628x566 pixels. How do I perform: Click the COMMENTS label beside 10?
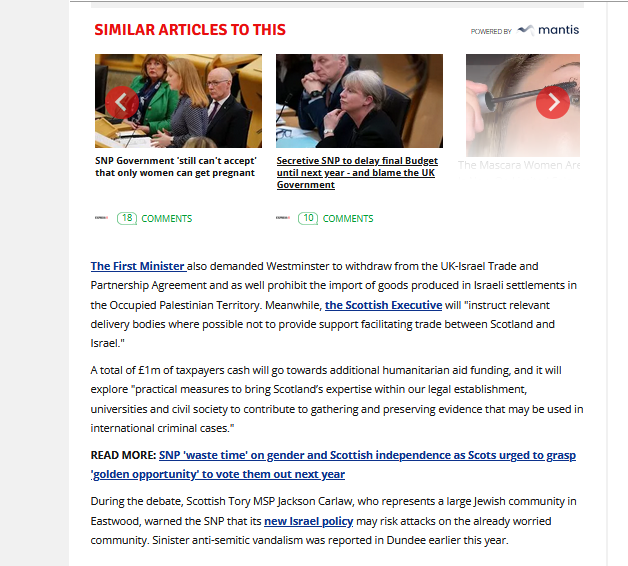(348, 219)
